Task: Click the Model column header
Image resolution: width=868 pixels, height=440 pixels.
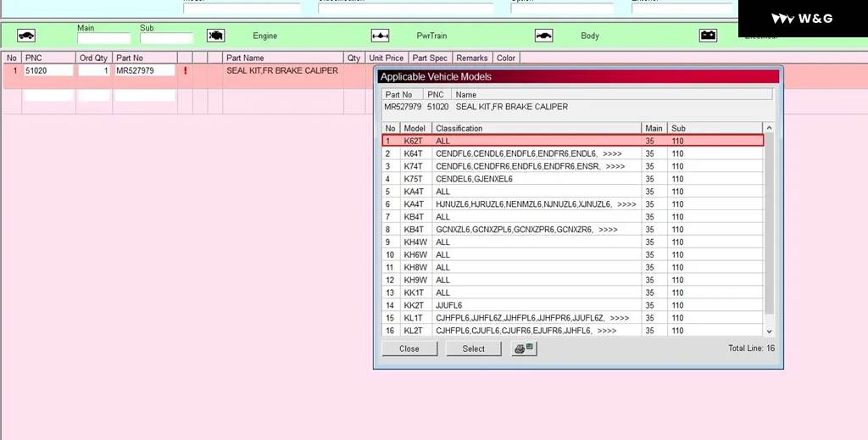Action: tap(415, 128)
